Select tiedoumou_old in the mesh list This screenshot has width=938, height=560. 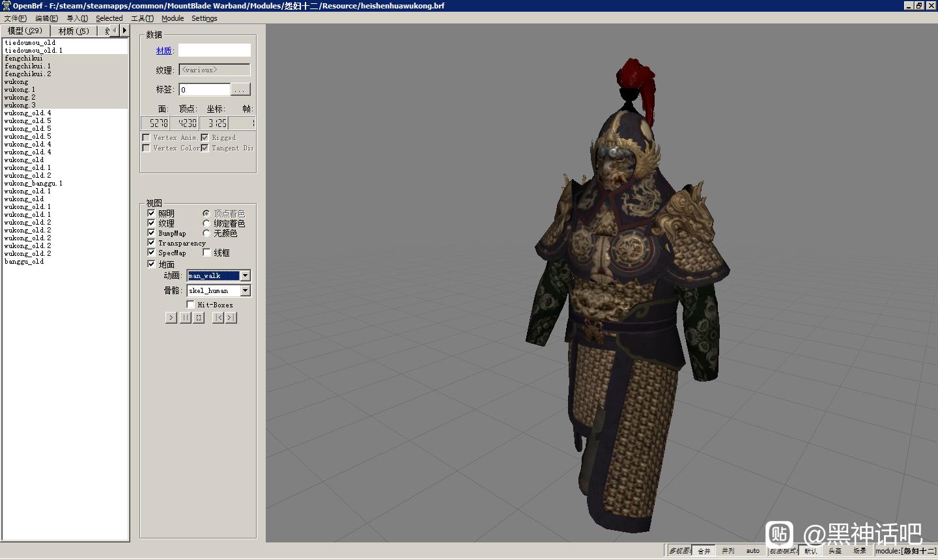tap(65, 42)
